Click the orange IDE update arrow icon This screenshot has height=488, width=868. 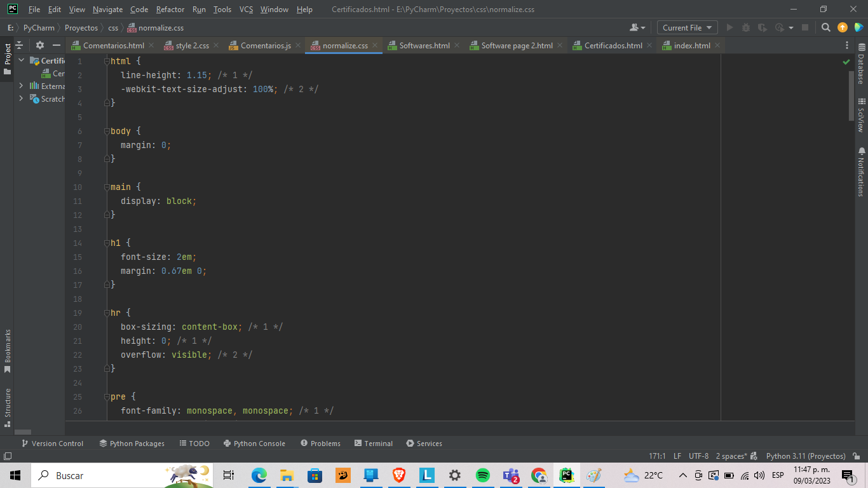843,27
